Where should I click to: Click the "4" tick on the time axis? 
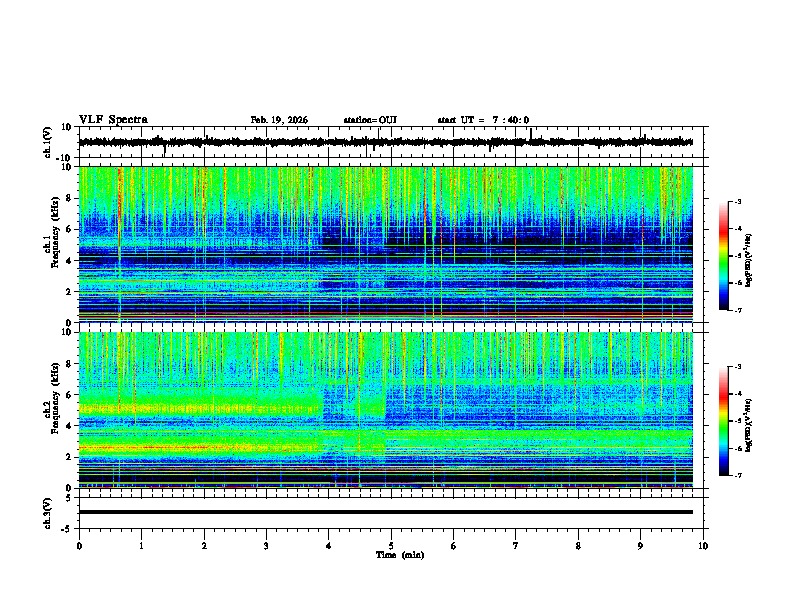329,546
